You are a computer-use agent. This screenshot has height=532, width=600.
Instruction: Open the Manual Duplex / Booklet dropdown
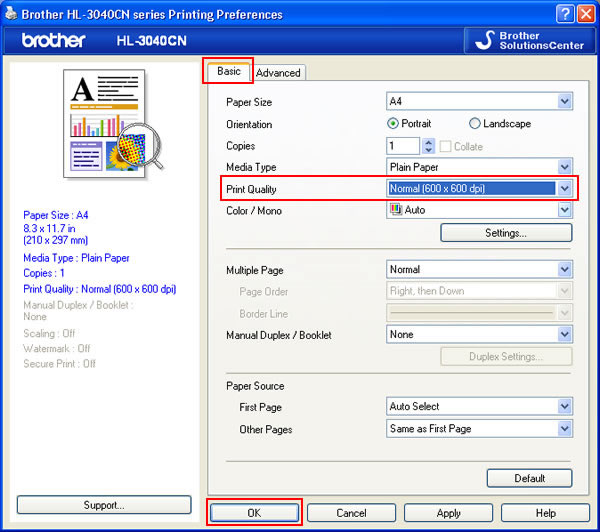click(x=479, y=335)
